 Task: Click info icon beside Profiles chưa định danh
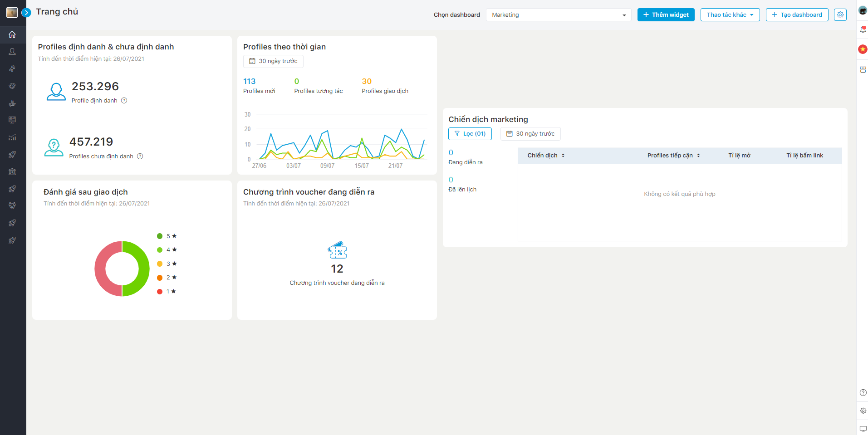click(140, 156)
